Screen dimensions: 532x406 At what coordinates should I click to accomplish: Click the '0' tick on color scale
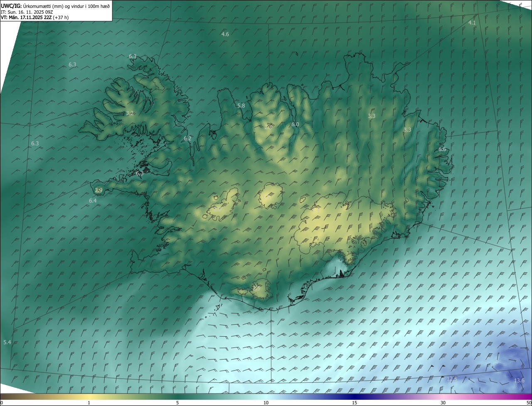(1, 403)
